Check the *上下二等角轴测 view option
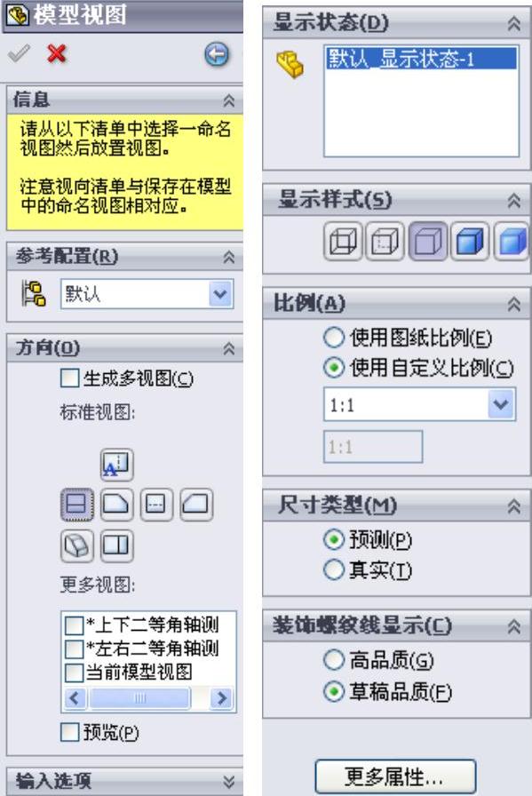This screenshot has height=796, width=532. click(x=74, y=625)
